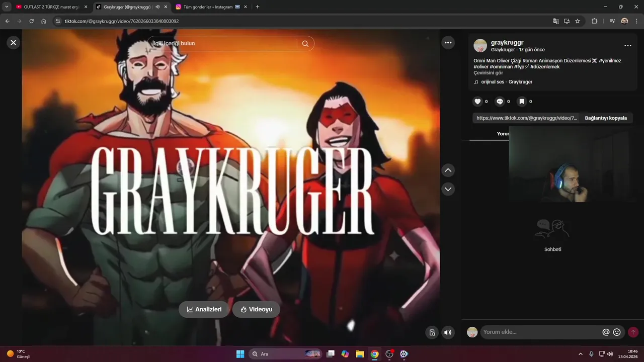
Task: Open the browser home page
Action: tap(44, 21)
